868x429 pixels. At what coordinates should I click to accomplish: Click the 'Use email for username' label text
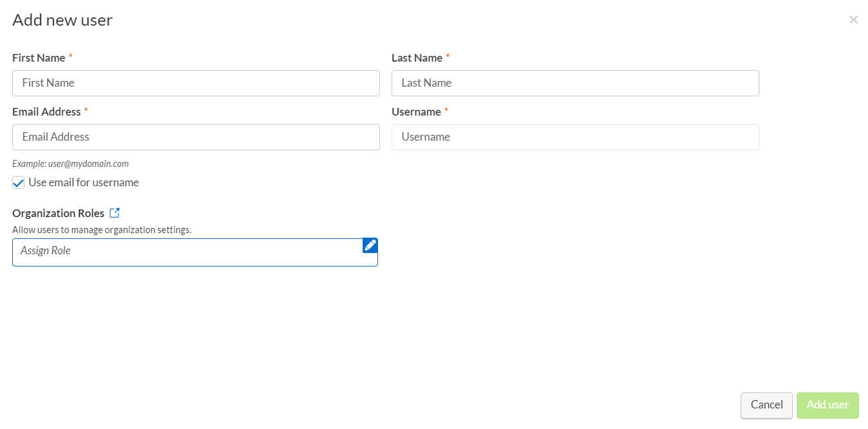coord(84,182)
